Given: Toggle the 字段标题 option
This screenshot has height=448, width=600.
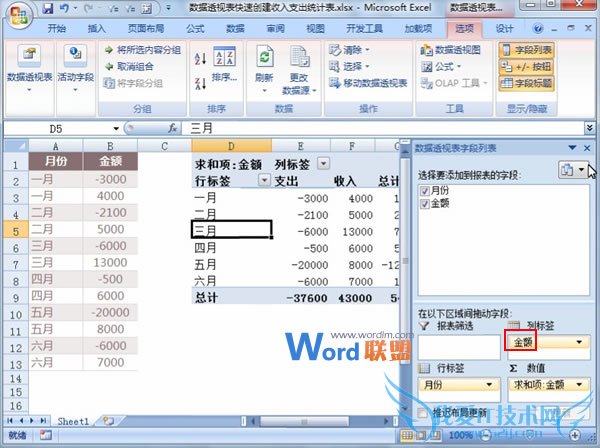Looking at the screenshot, I should pyautogui.click(x=526, y=83).
